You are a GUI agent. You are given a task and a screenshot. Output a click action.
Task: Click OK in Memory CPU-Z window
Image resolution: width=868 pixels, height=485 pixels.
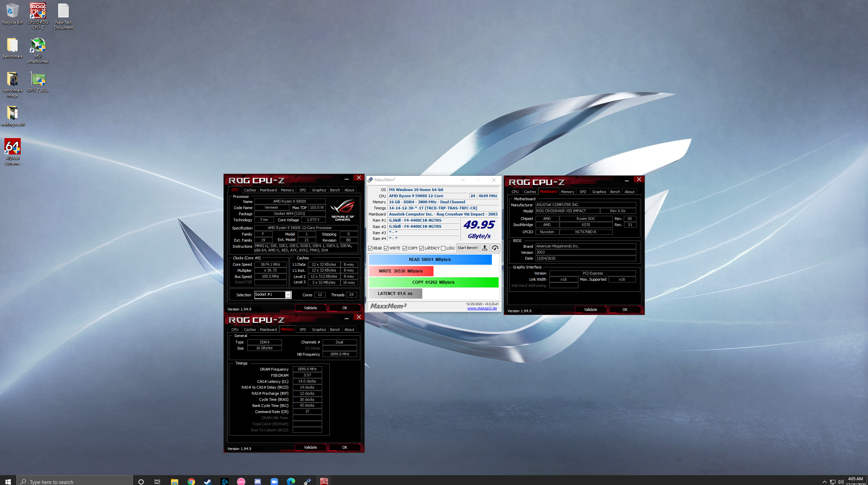coord(345,447)
